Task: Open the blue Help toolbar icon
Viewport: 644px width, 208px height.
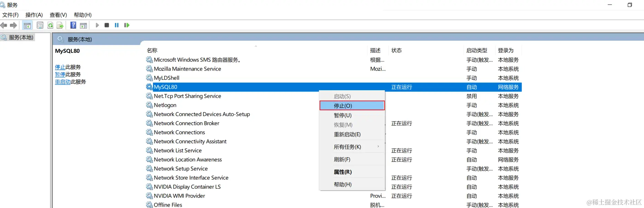Action: click(x=73, y=25)
